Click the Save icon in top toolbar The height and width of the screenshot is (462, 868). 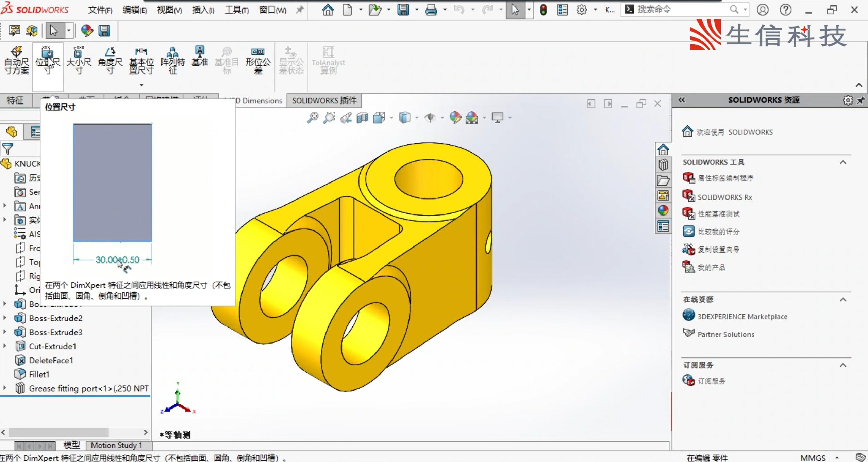403,10
